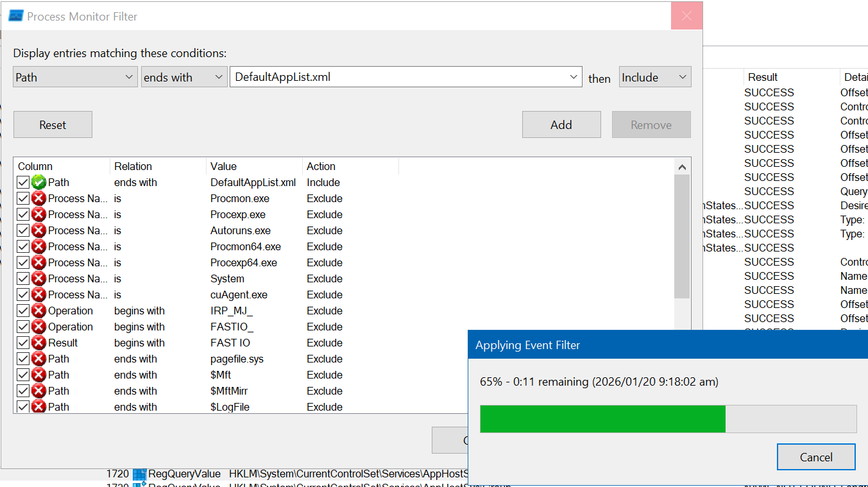The image size is (868, 487).
Task: Click the red Exclude icon beside Procexp.exe
Action: coord(38,214)
